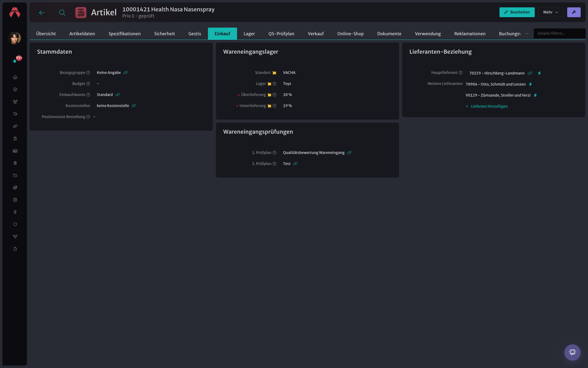
Task: Switch to the Lager tab
Action: pyautogui.click(x=249, y=34)
